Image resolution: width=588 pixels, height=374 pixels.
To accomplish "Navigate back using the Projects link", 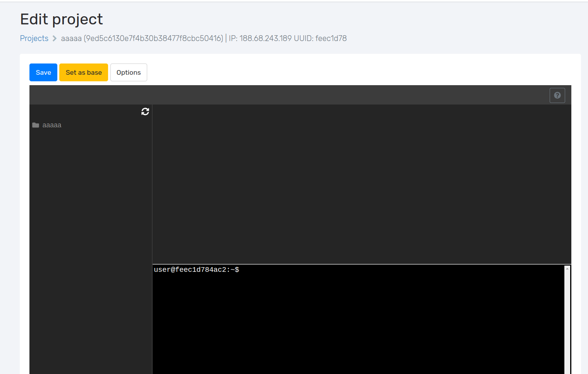I will [x=34, y=38].
